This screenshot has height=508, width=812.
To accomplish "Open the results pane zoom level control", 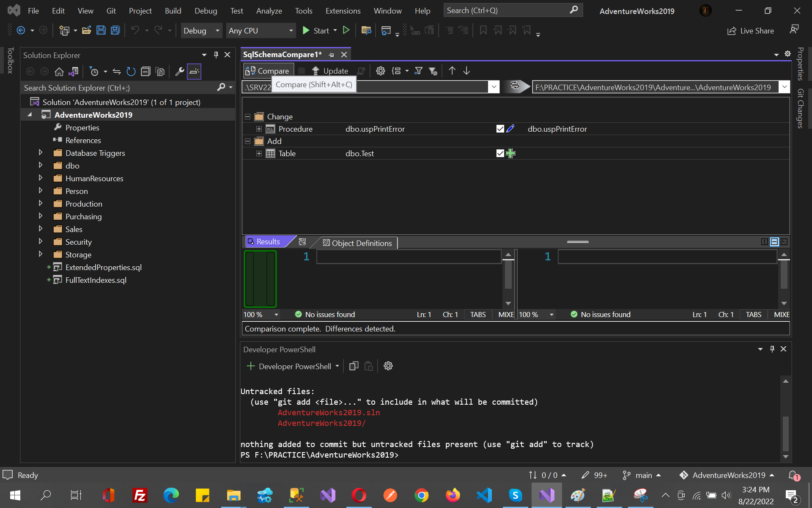I will coord(261,315).
